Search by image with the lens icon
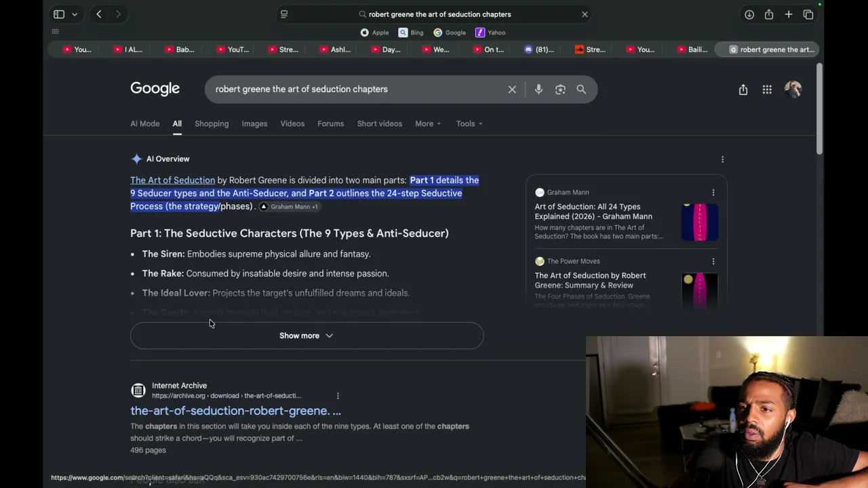This screenshot has width=868, height=488. (x=560, y=89)
